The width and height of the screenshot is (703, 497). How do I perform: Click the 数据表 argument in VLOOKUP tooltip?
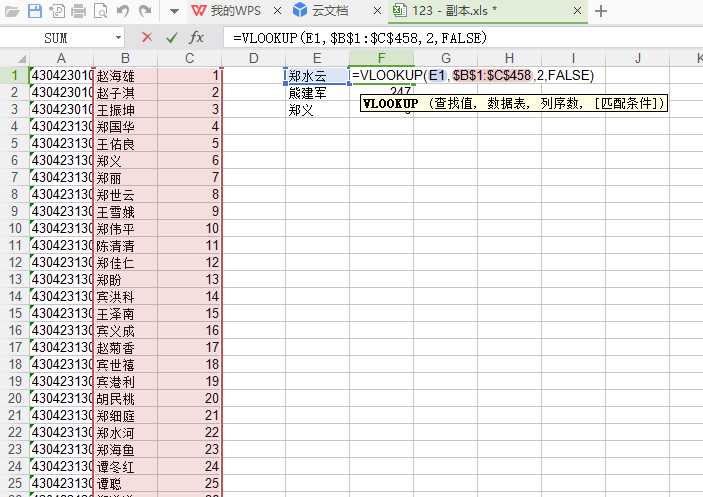pyautogui.click(x=507, y=104)
